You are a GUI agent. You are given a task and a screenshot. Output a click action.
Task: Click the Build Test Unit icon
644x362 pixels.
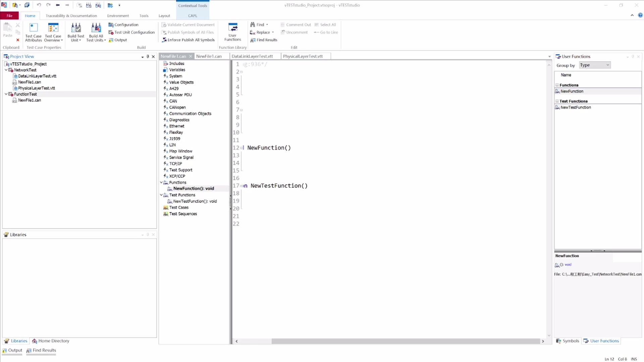(x=75, y=32)
